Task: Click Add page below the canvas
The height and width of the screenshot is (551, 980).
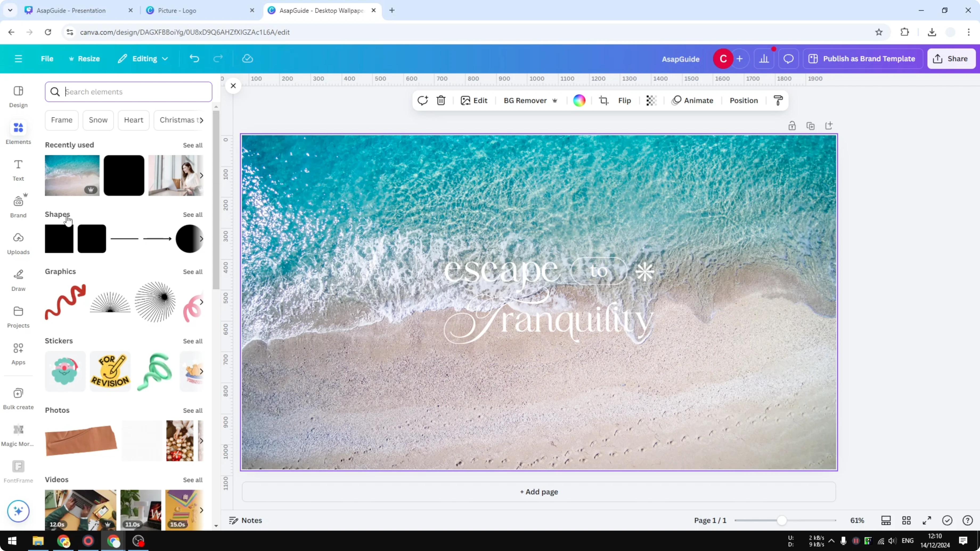Action: tap(539, 491)
